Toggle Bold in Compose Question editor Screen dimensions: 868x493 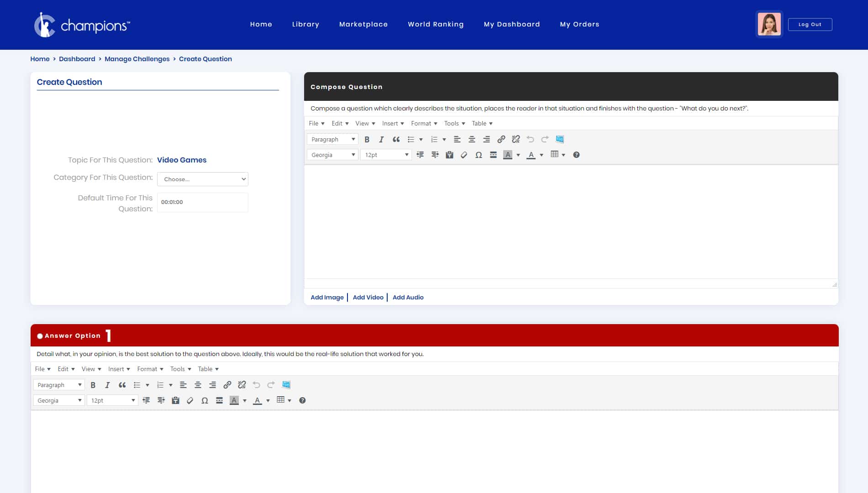pyautogui.click(x=367, y=140)
